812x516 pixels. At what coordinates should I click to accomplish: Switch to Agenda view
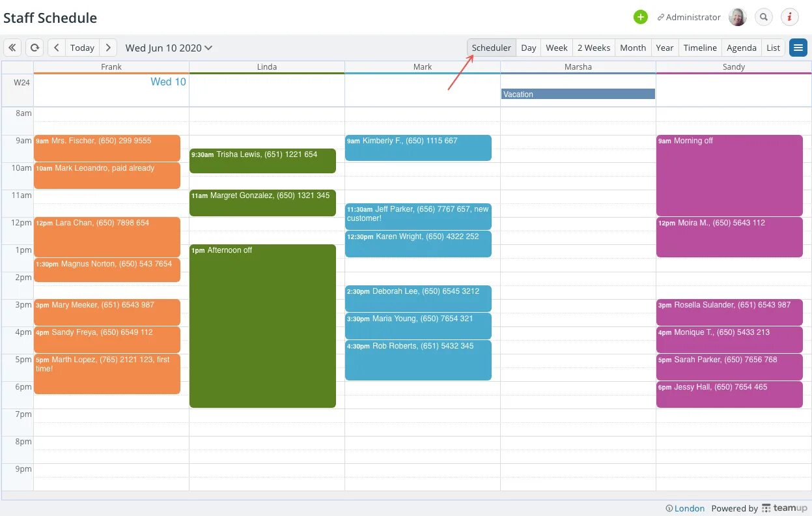(x=742, y=48)
